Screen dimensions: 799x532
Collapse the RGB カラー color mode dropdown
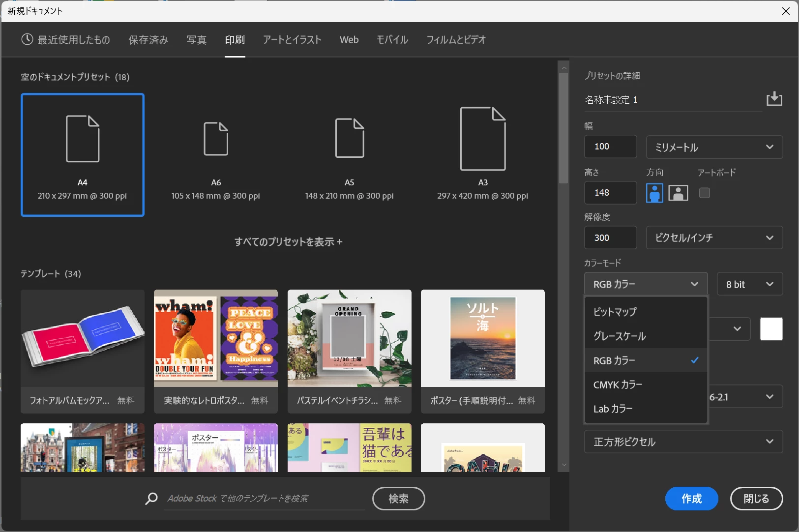[x=646, y=284]
